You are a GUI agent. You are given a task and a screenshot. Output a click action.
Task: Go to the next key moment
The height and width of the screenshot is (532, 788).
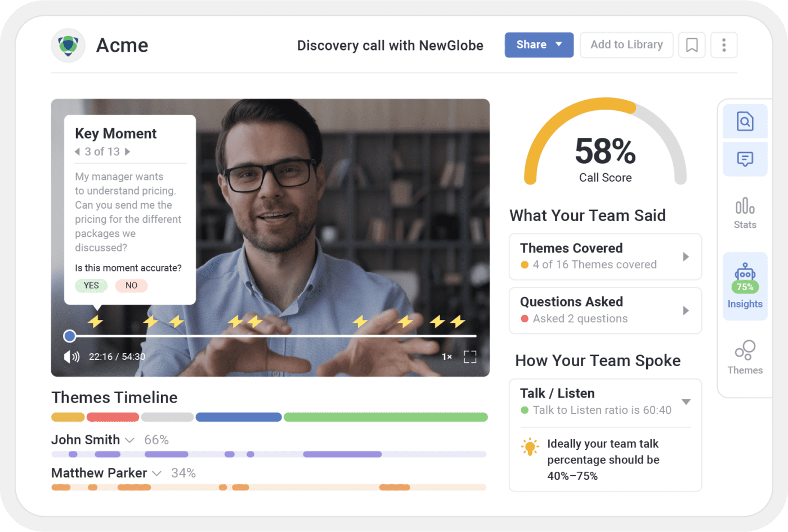[128, 151]
